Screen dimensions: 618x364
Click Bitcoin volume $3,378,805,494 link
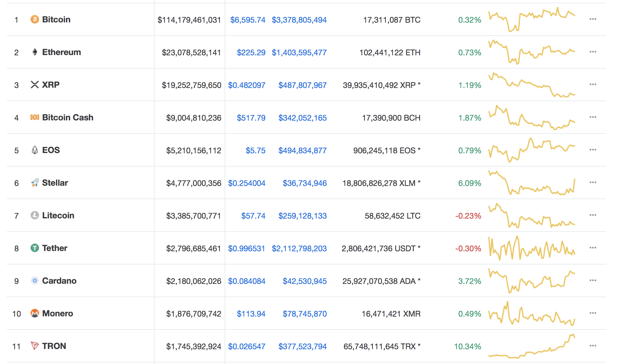[x=299, y=20]
